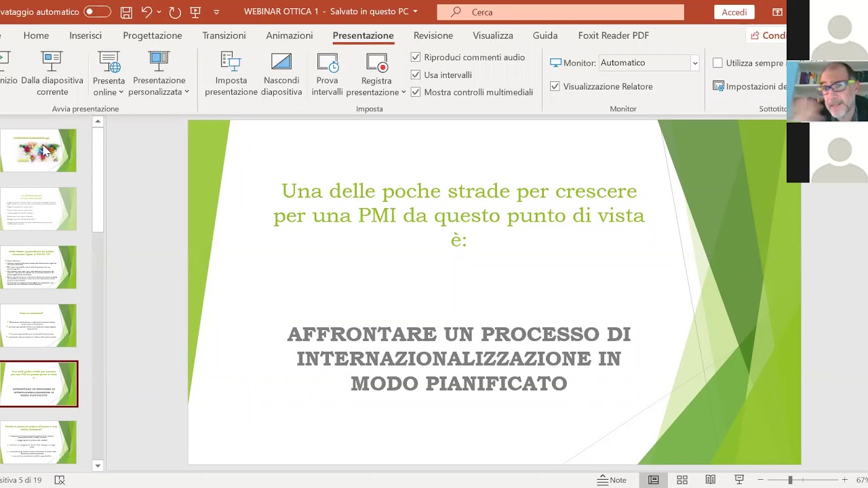
Task: Open the Revisione tab
Action: (x=433, y=35)
